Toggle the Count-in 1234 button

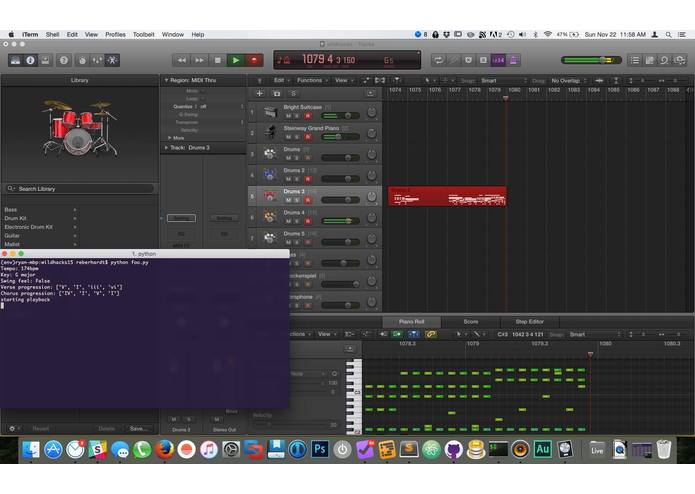click(498, 60)
